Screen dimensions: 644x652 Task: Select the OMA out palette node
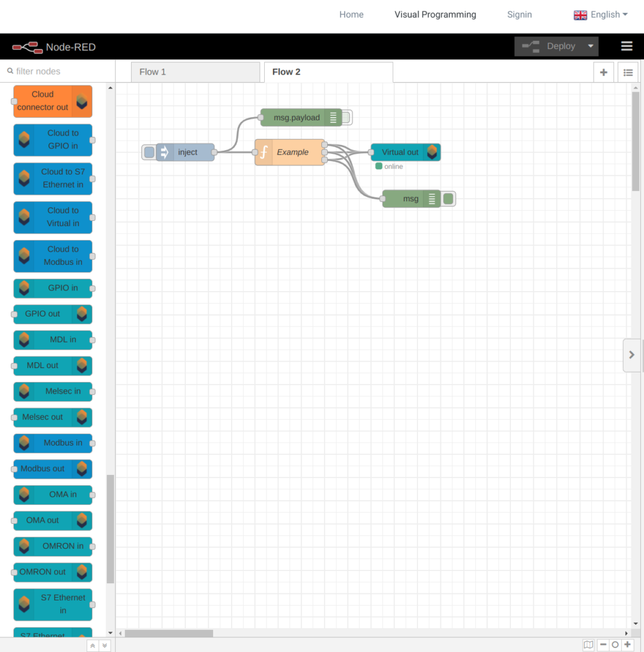tap(53, 520)
